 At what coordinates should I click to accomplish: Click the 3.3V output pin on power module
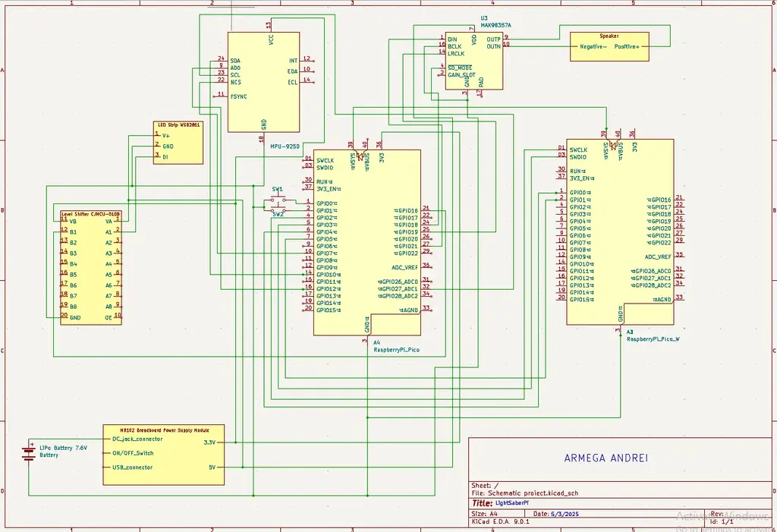pos(210,442)
